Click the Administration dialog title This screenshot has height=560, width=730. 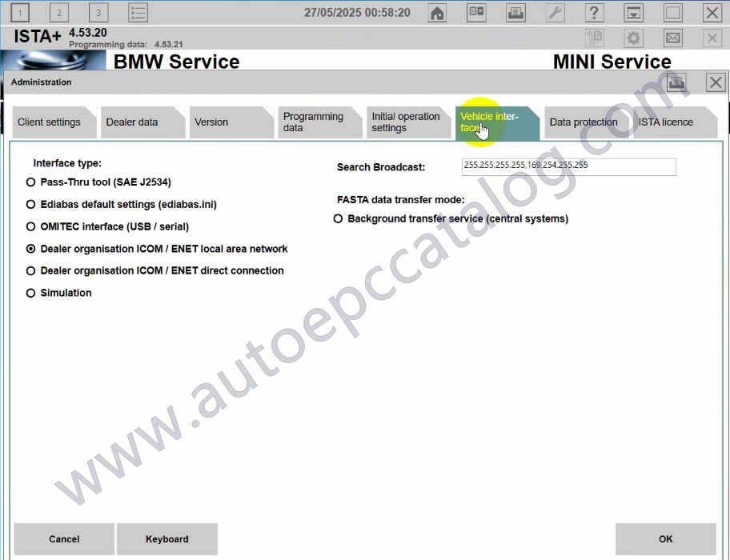(x=42, y=82)
